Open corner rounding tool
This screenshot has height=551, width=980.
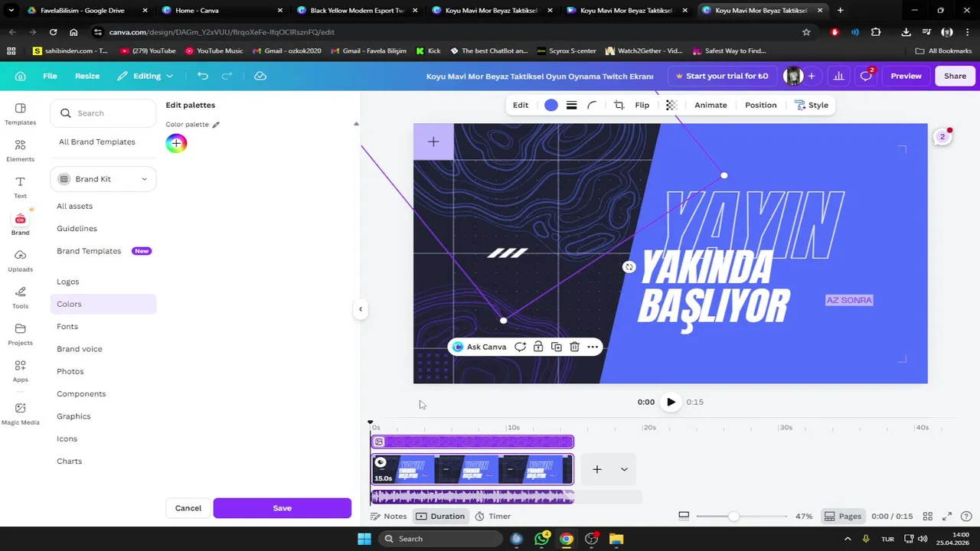coord(592,105)
